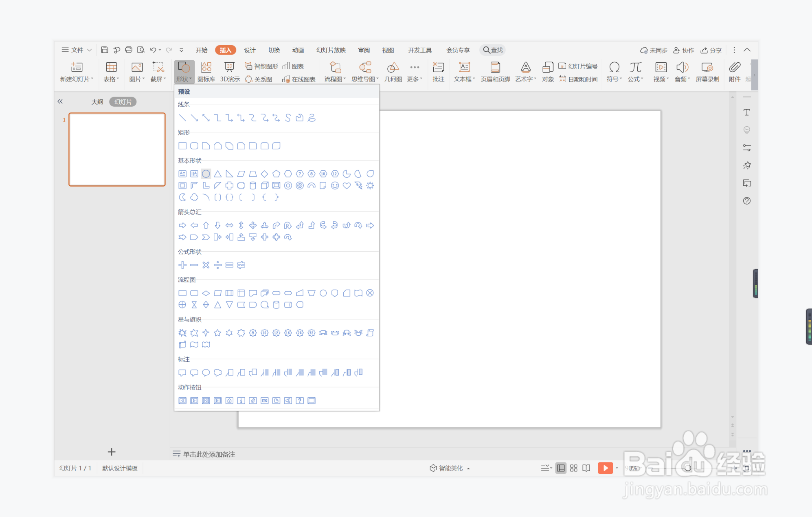Expand the File (文件) menu arrow
The height and width of the screenshot is (517, 812).
point(89,50)
